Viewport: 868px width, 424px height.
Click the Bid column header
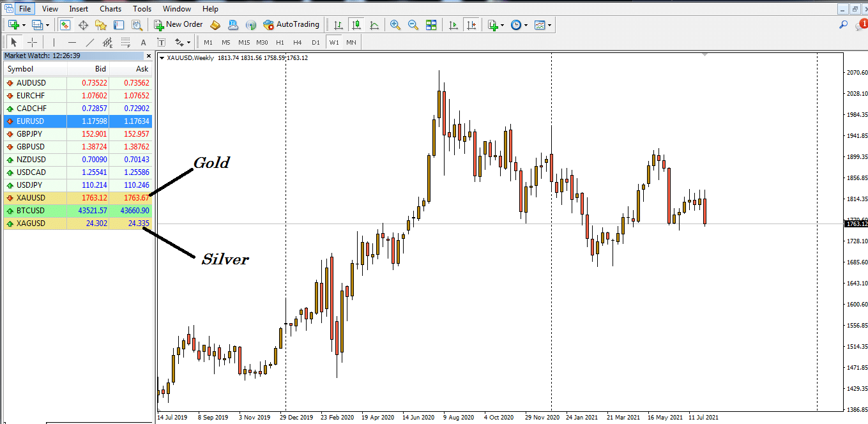point(88,69)
